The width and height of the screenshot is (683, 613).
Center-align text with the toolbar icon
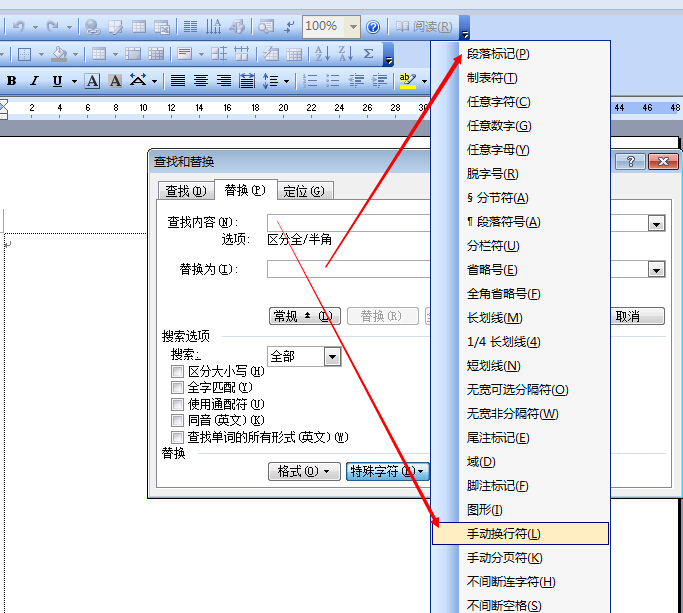point(201,81)
